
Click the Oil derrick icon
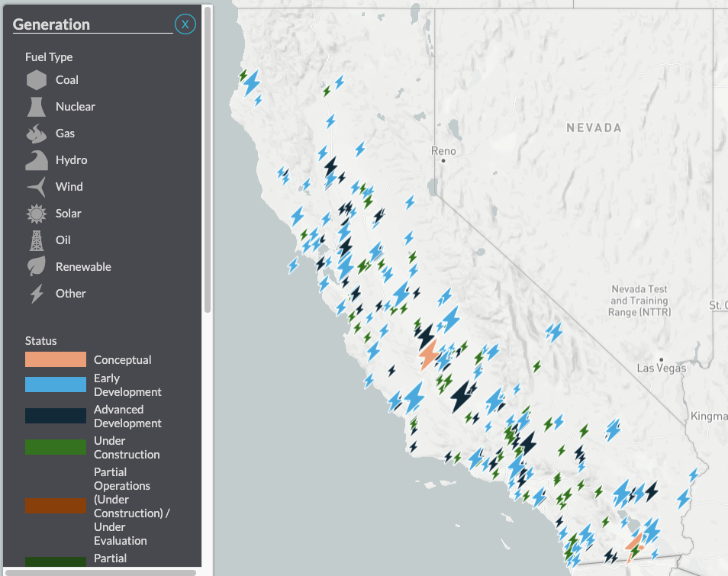click(37, 240)
